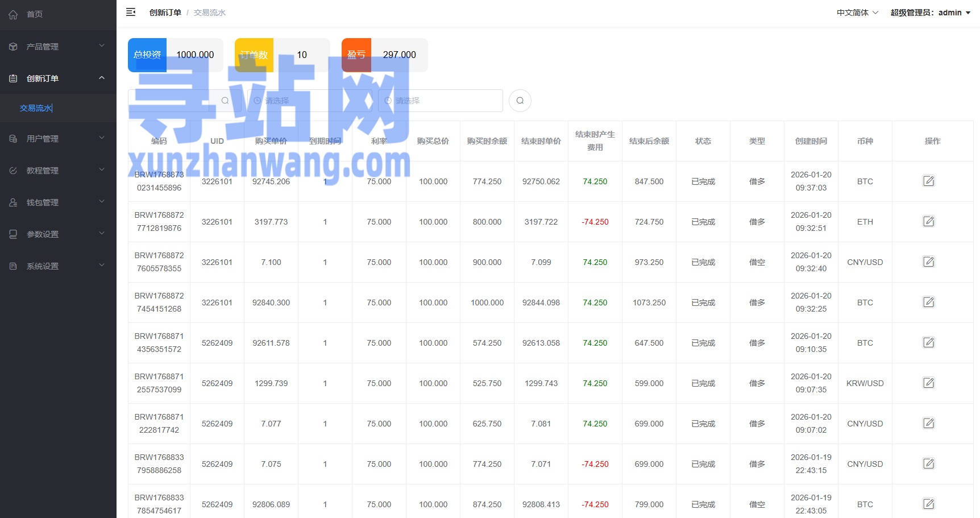Open edit icon for the KRW/USD order
Screen dimensions: 980x518
point(928,383)
